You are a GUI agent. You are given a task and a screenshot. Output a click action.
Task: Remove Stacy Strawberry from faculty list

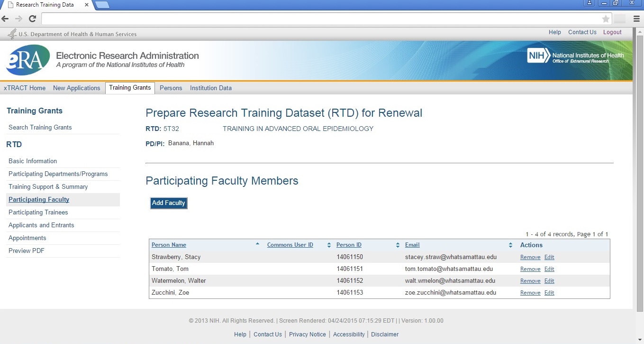pos(530,257)
